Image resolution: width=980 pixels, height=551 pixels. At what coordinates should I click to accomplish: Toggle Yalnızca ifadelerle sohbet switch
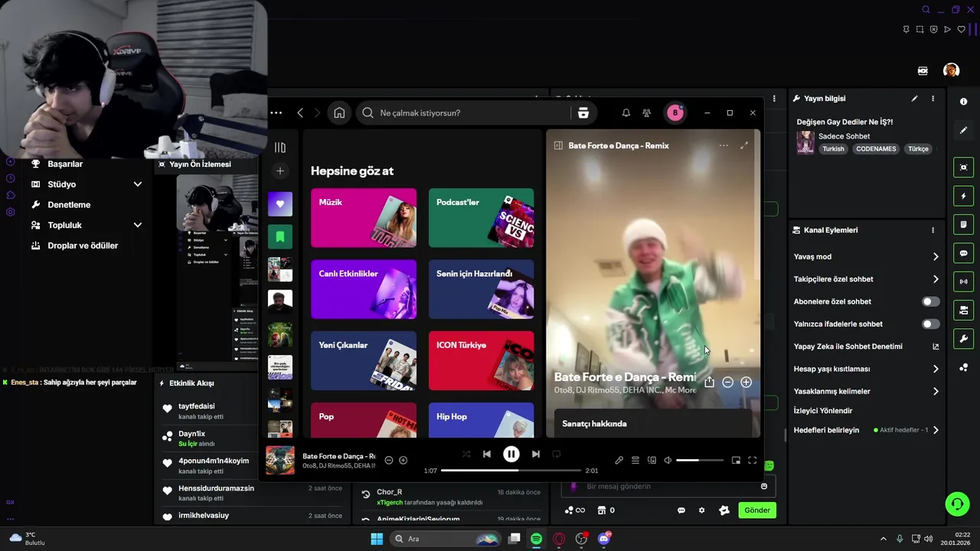coord(930,324)
